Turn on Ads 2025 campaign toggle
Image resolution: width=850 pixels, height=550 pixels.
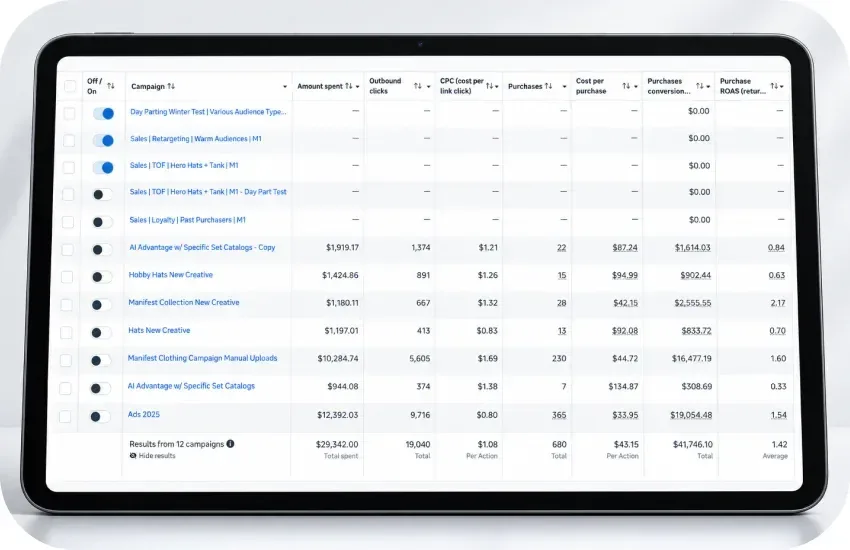click(100, 416)
